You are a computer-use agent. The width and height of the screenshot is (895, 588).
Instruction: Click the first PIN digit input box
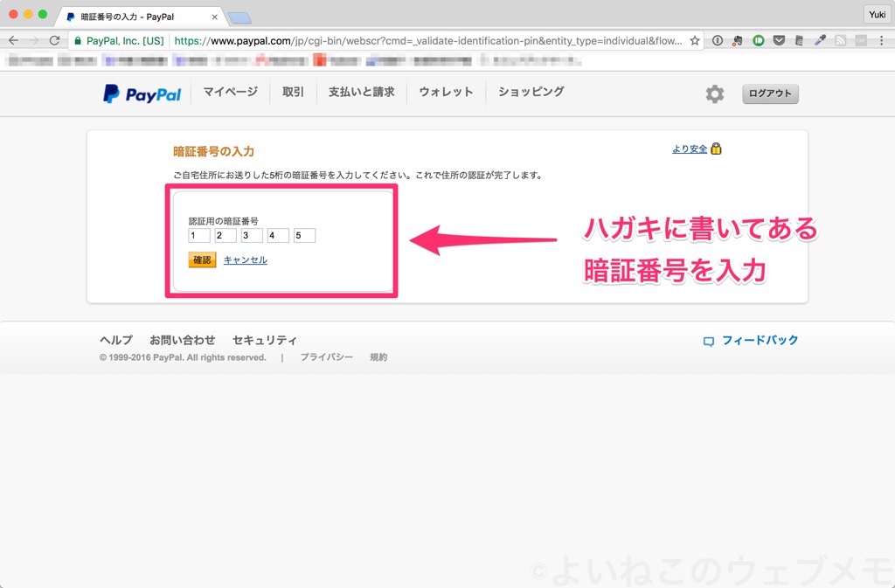[x=198, y=235]
